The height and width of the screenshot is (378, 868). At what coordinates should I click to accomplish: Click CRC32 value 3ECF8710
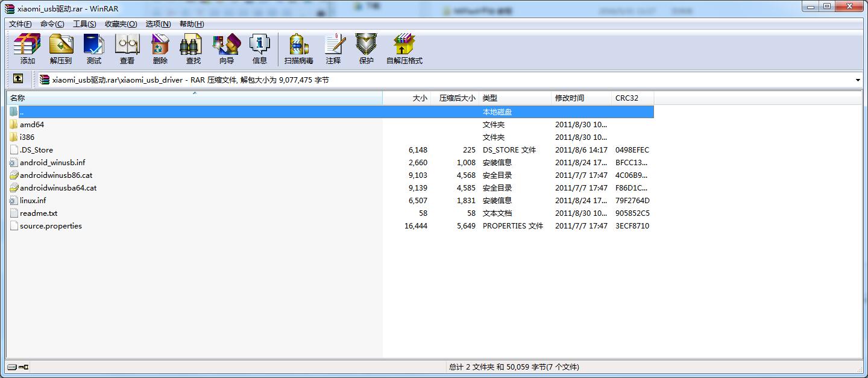(x=632, y=225)
